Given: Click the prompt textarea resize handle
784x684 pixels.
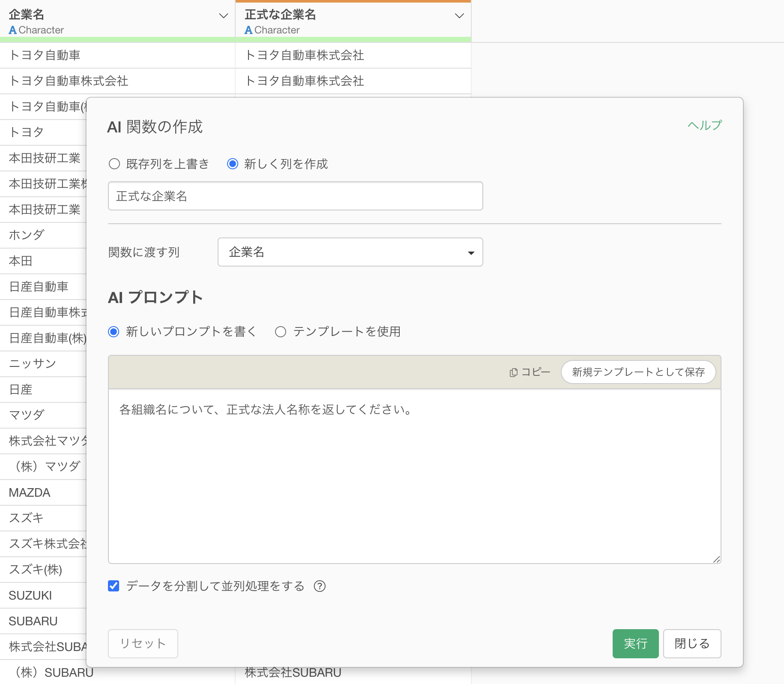Looking at the screenshot, I should [x=716, y=559].
